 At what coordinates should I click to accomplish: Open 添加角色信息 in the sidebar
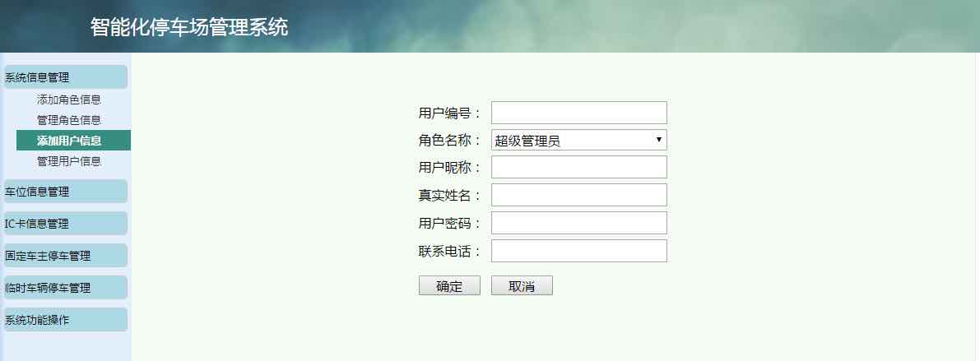coord(69,100)
